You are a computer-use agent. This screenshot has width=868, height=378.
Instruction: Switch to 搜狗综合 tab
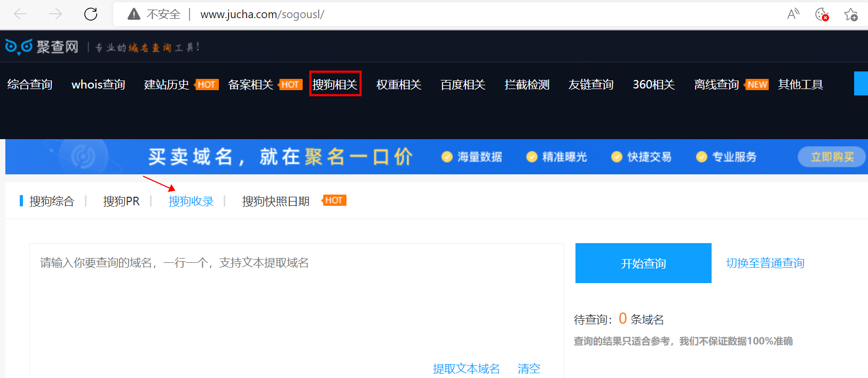[52, 201]
